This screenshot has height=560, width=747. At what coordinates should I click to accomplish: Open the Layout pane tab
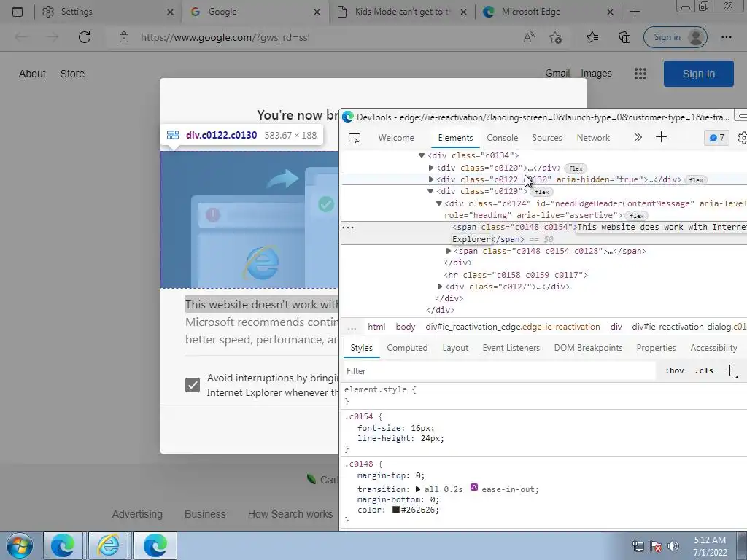[455, 348]
